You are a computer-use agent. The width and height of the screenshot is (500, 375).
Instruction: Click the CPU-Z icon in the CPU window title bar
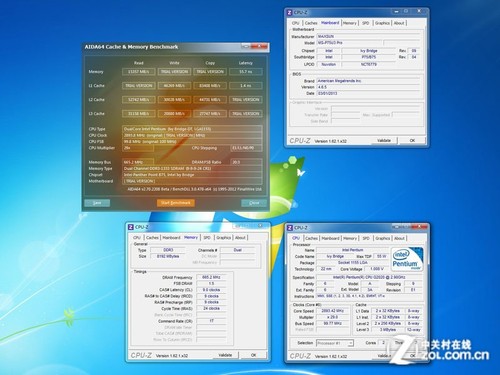point(290,228)
